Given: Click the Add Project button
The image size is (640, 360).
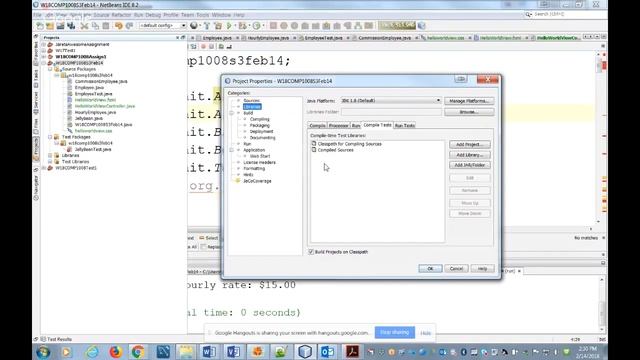Looking at the screenshot, I should [470, 144].
